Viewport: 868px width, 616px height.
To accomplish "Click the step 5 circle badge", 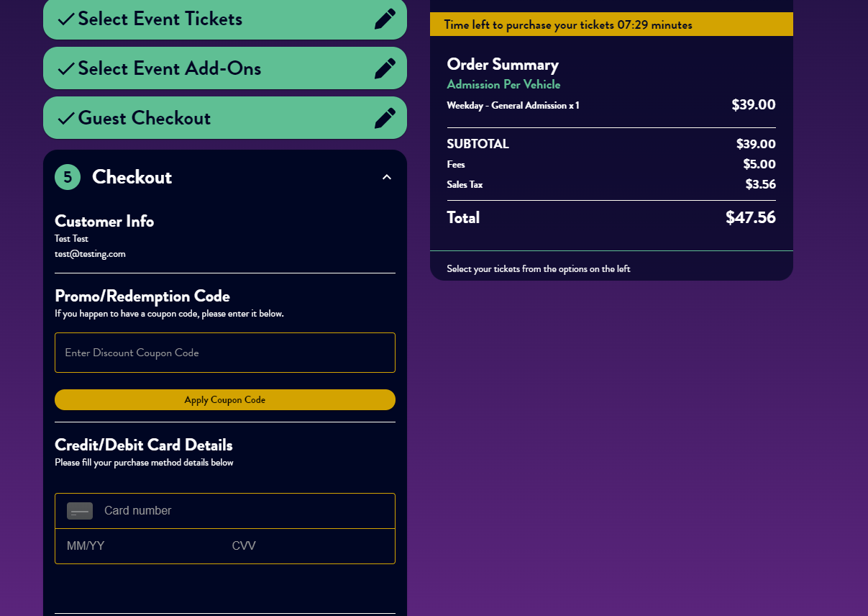I will (x=68, y=177).
